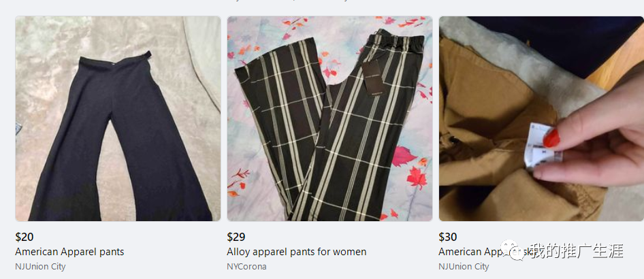The width and height of the screenshot is (644, 279).
Task: Click the red fingernail in skirt photo
Action: coord(551,138)
